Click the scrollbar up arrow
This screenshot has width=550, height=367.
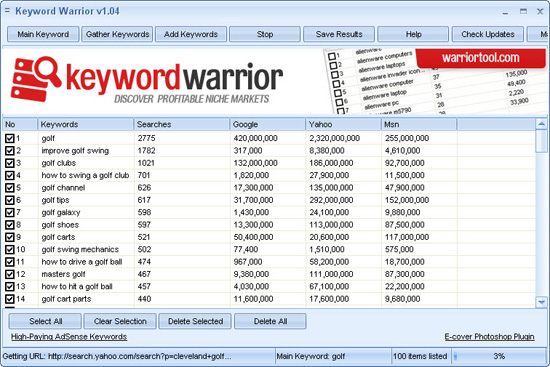coord(541,124)
